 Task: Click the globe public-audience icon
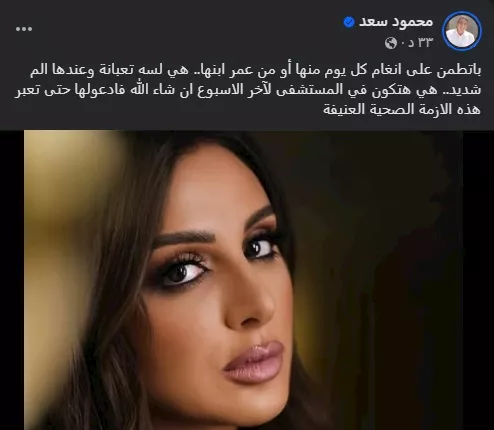[x=391, y=43]
